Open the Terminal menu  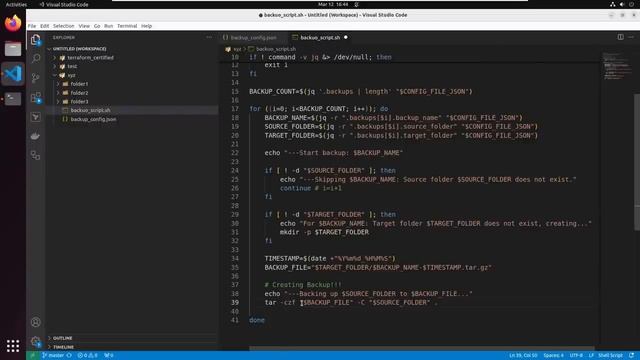click(127, 26)
